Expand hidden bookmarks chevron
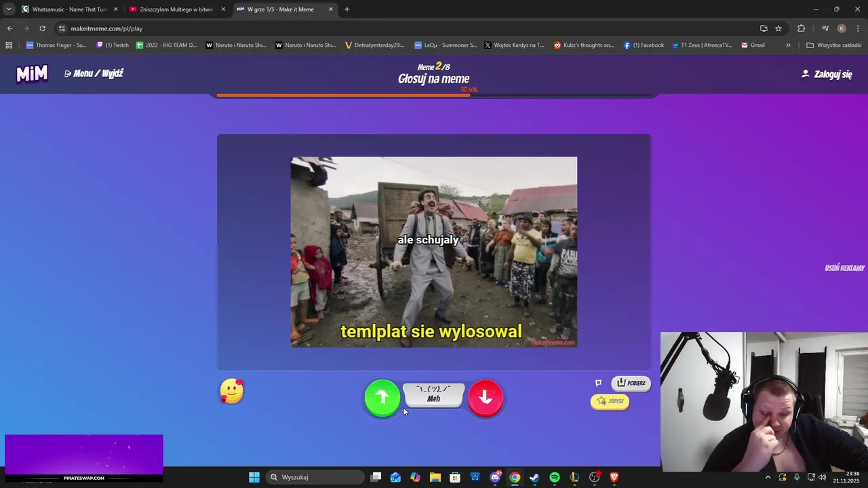This screenshot has height=488, width=868. [788, 45]
